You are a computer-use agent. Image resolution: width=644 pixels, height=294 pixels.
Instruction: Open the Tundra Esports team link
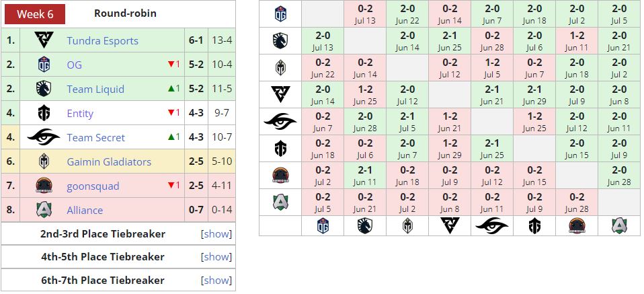click(x=102, y=41)
